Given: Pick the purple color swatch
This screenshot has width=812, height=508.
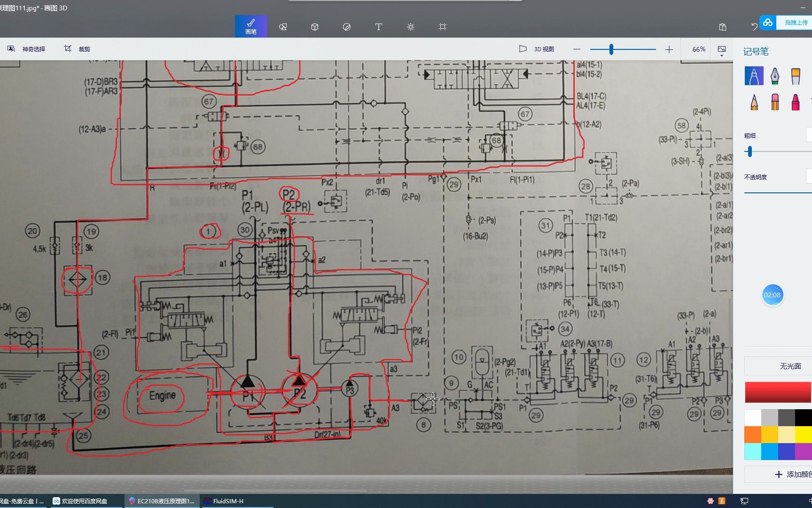Looking at the screenshot, I should (x=804, y=451).
